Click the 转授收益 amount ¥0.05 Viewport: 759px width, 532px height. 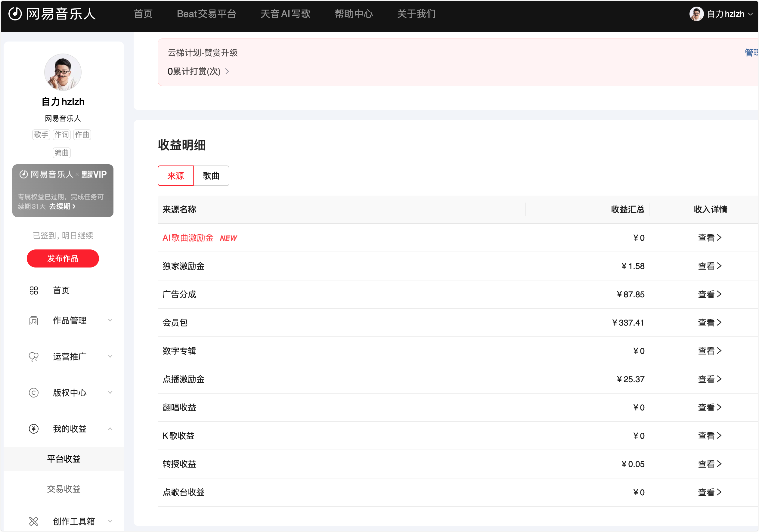633,464
